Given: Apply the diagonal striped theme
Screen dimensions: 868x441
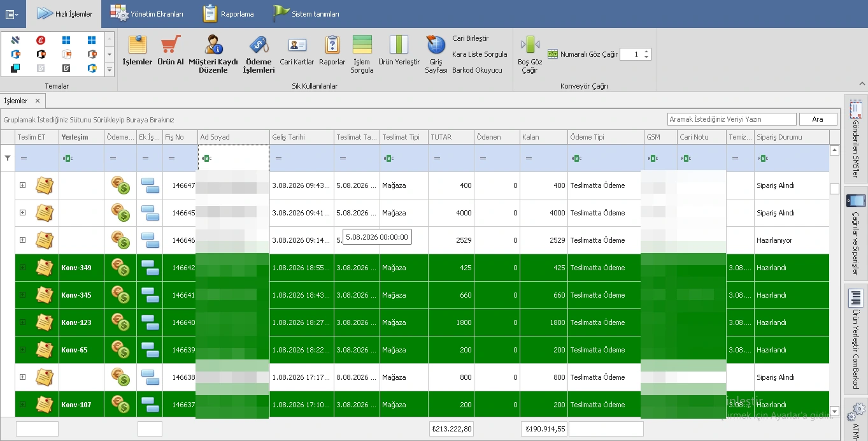Looking at the screenshot, I should point(15,40).
